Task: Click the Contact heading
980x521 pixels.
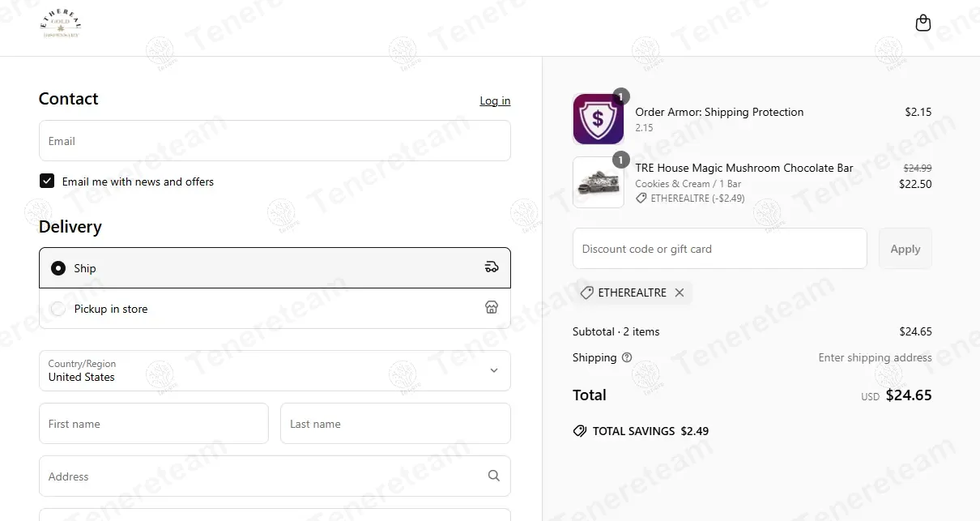Action: (69, 99)
